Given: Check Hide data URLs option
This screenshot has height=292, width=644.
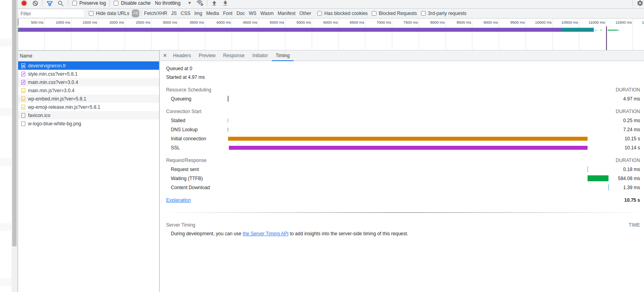Looking at the screenshot, I should [x=91, y=13].
